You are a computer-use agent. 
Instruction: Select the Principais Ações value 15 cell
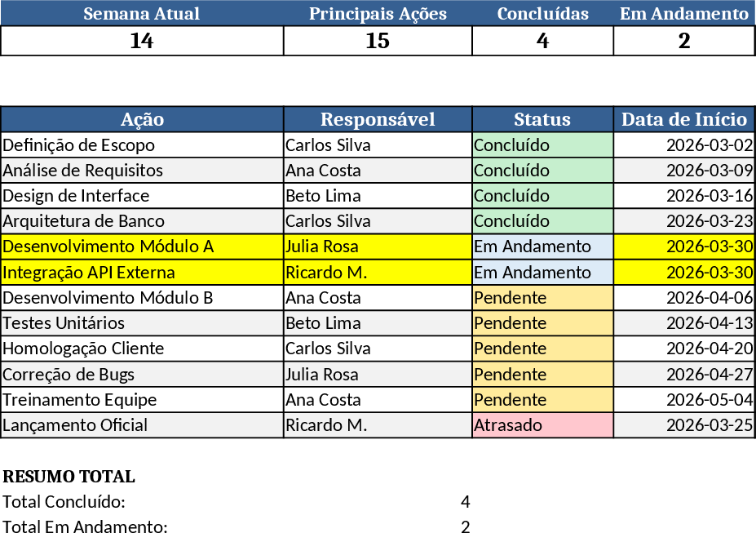(378, 41)
